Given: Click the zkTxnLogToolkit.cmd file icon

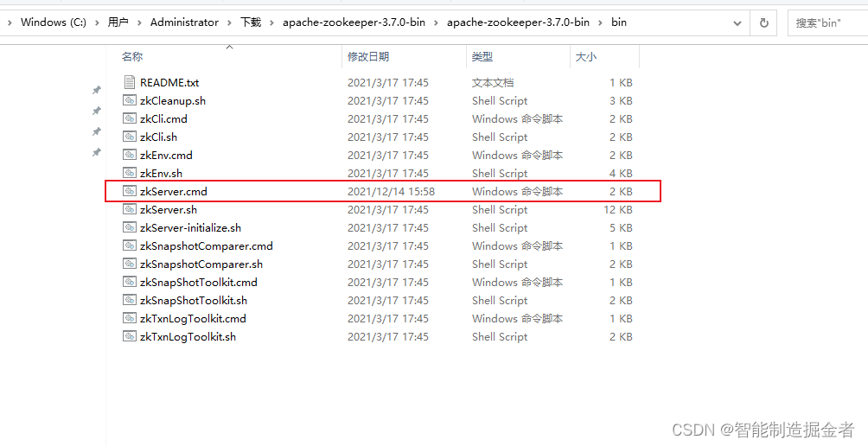Looking at the screenshot, I should click(x=129, y=318).
